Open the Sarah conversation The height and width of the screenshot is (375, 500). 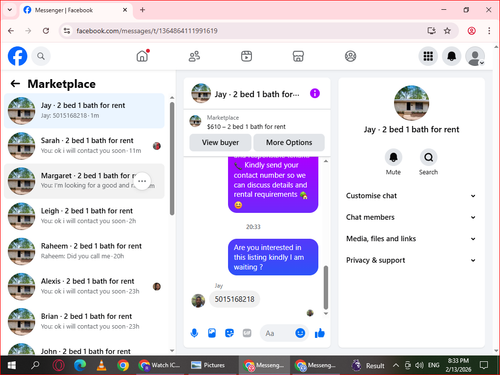click(84, 146)
